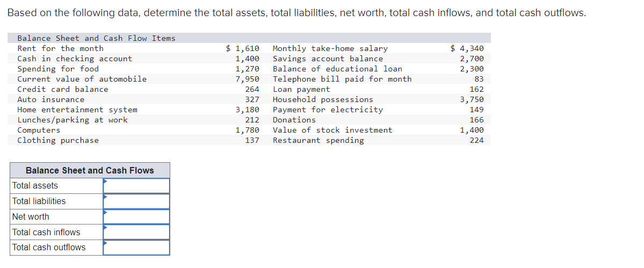The image size is (644, 268).
Task: Click the 1,780 computers value
Action: [248, 130]
